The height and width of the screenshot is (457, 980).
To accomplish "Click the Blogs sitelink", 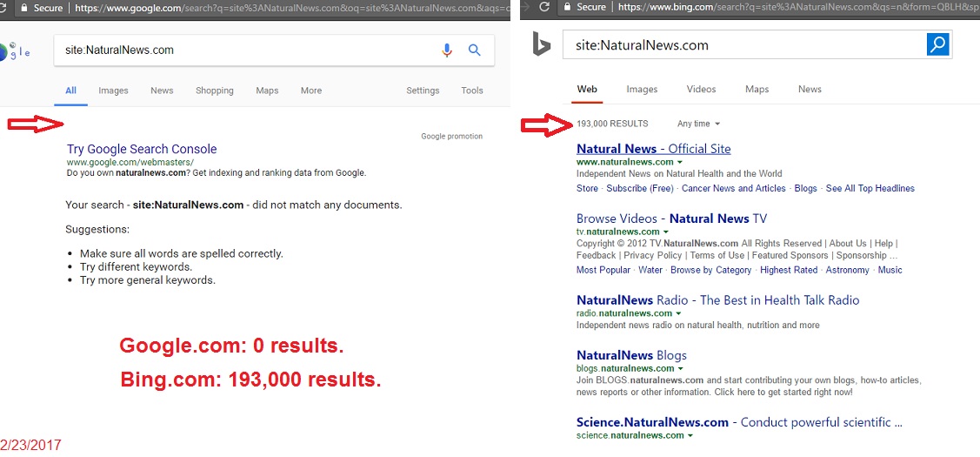I will [805, 188].
